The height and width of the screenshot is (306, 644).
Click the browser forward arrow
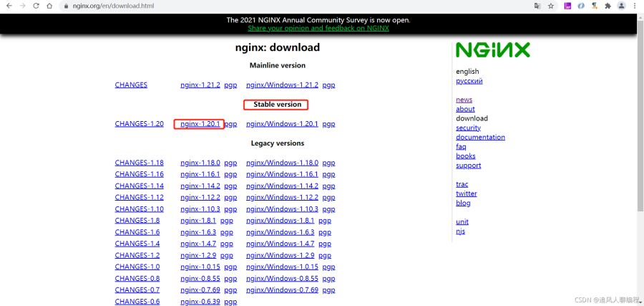pyautogui.click(x=23, y=6)
